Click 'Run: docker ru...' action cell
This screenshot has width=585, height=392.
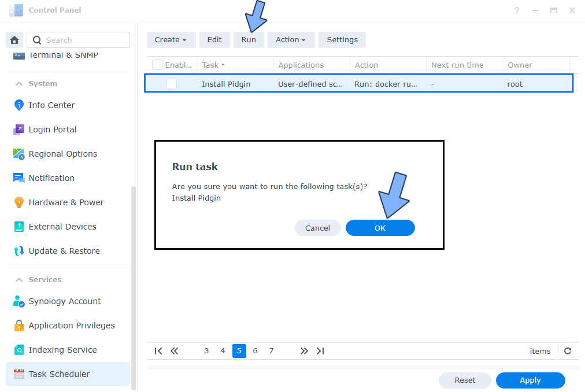tap(386, 84)
